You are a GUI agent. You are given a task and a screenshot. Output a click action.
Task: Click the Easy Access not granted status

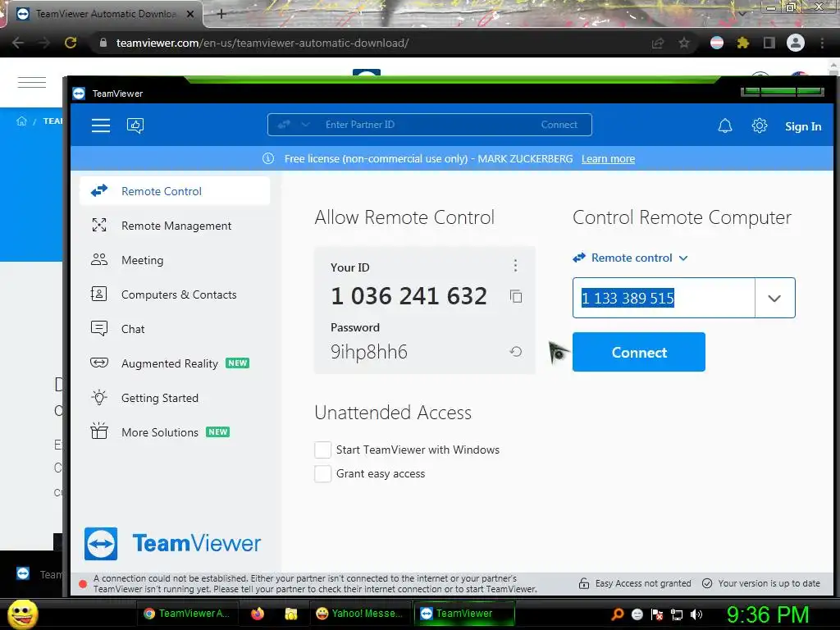(x=636, y=583)
